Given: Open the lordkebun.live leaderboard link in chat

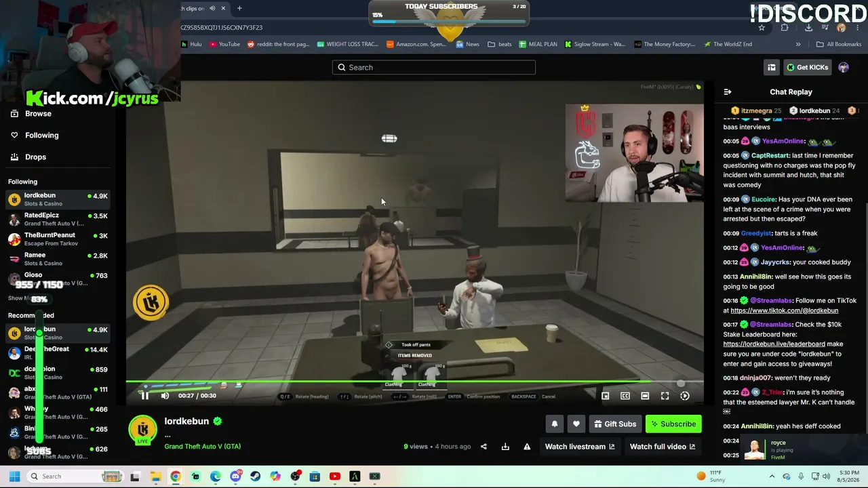Looking at the screenshot, I should pyautogui.click(x=774, y=344).
